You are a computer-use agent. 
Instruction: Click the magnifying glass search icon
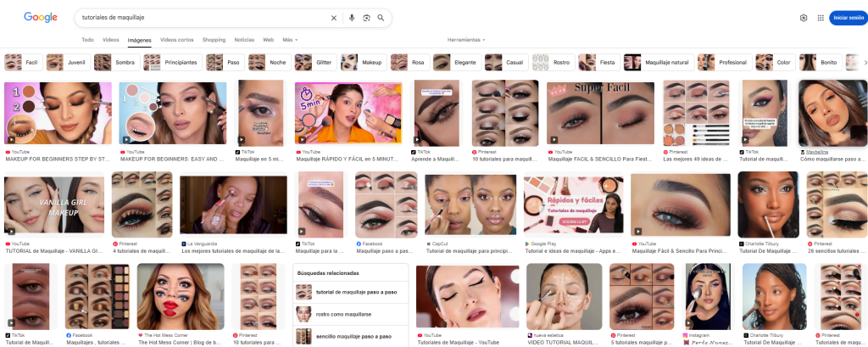click(381, 18)
